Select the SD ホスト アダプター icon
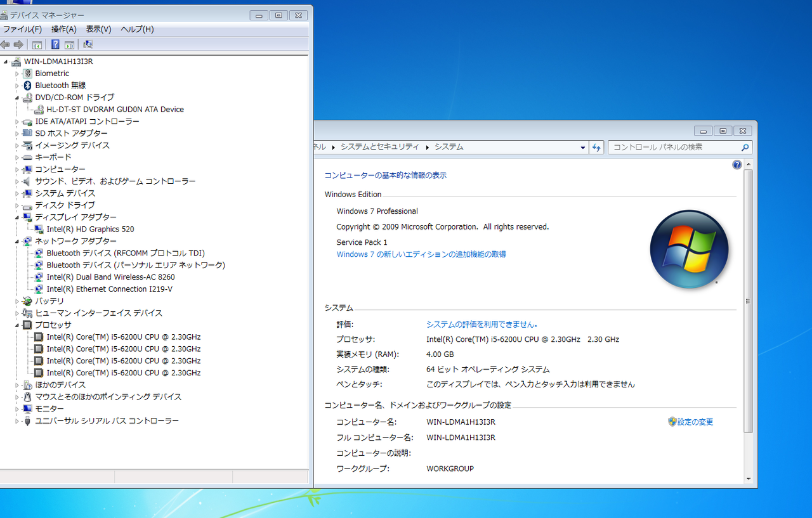812x518 pixels. 27,133
